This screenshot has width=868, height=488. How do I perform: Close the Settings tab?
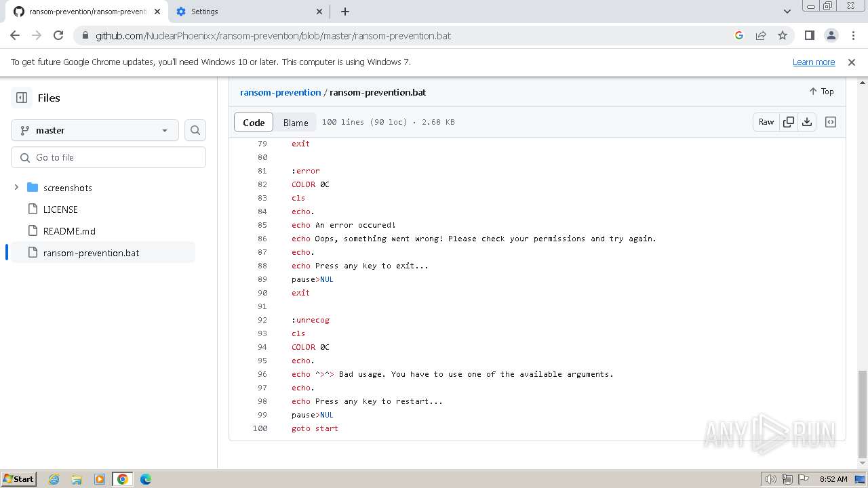pyautogui.click(x=320, y=12)
